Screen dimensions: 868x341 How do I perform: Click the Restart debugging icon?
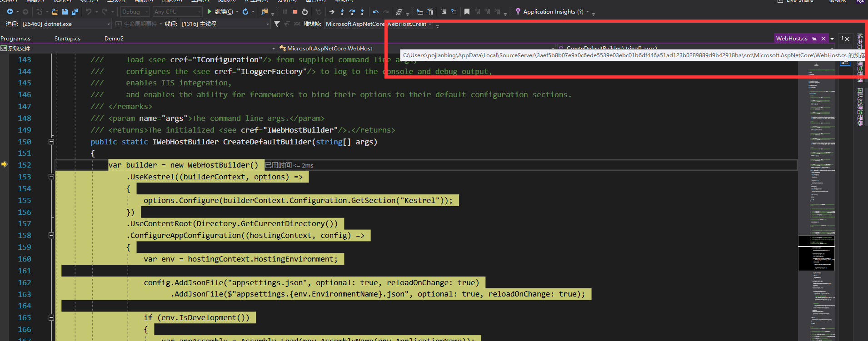(x=305, y=12)
